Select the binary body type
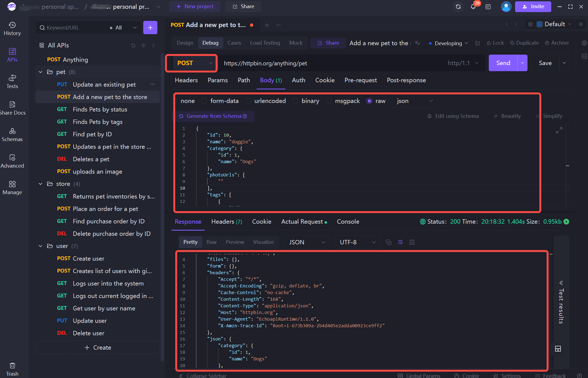This screenshot has height=378, width=588. click(x=306, y=101)
